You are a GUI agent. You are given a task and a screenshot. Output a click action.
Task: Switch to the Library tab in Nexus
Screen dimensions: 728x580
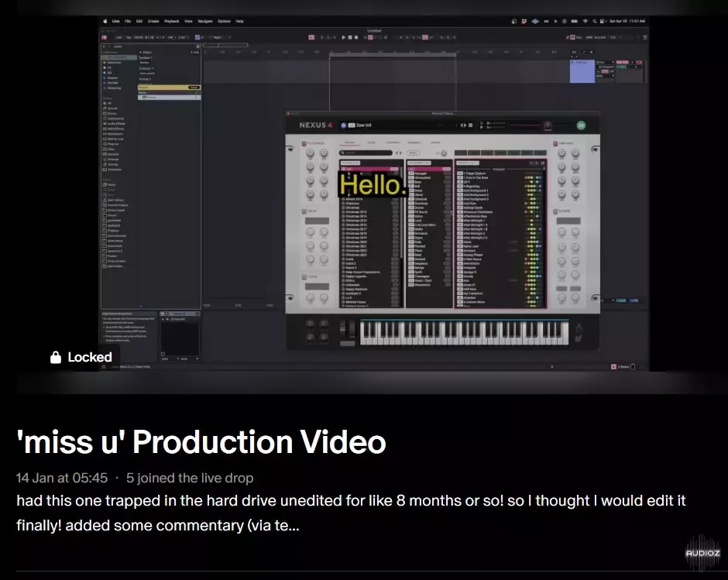349,142
